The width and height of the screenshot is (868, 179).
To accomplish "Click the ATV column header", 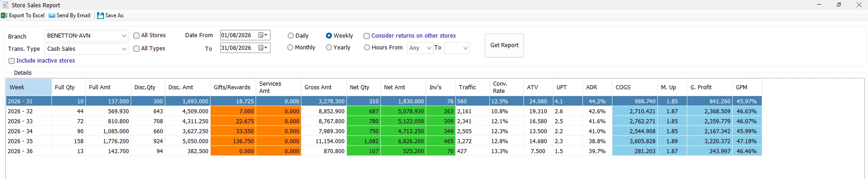I will [x=538, y=87].
